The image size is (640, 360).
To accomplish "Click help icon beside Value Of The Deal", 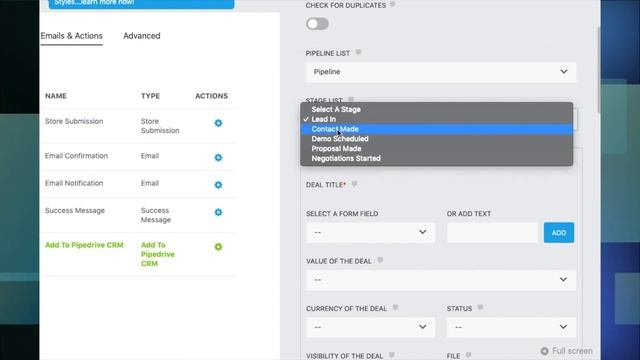I will 380,260.
